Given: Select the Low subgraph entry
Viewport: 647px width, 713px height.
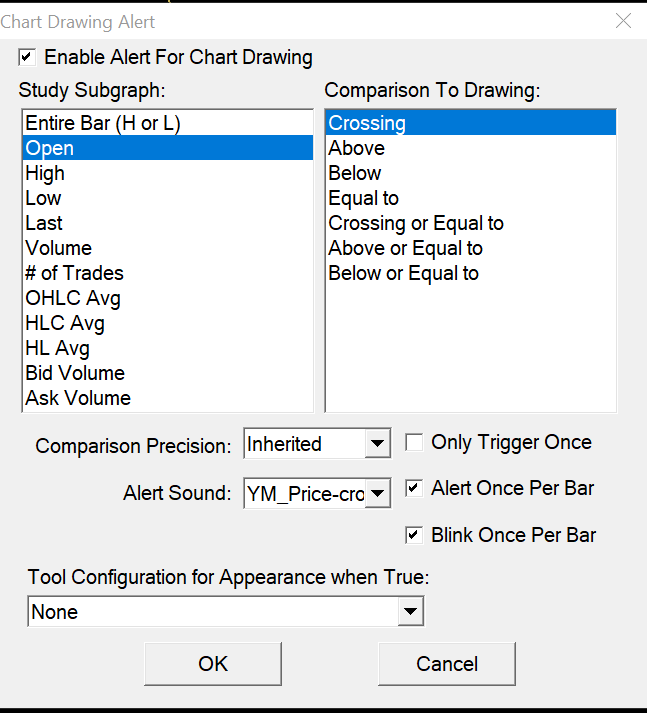Looking at the screenshot, I should [43, 198].
